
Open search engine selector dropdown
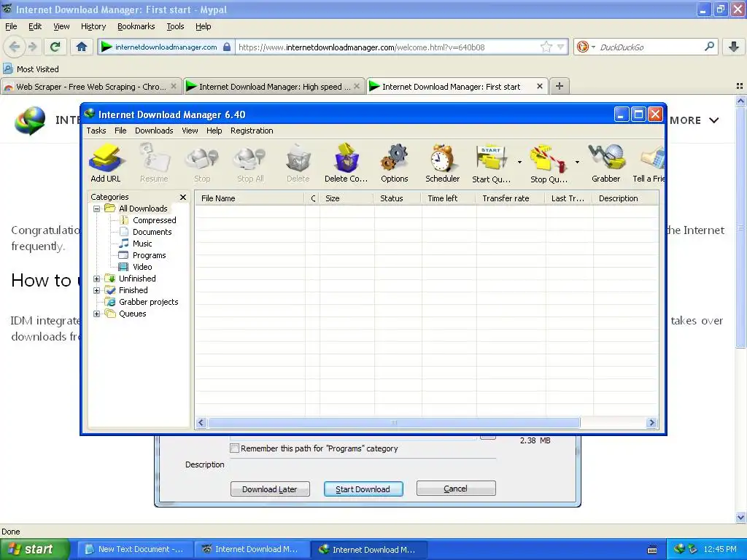pos(593,47)
